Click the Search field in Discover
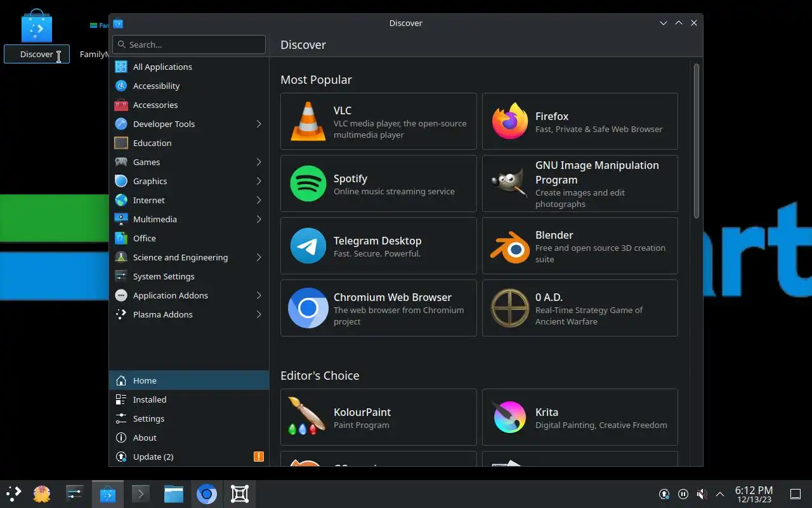This screenshot has width=812, height=508. click(x=189, y=44)
